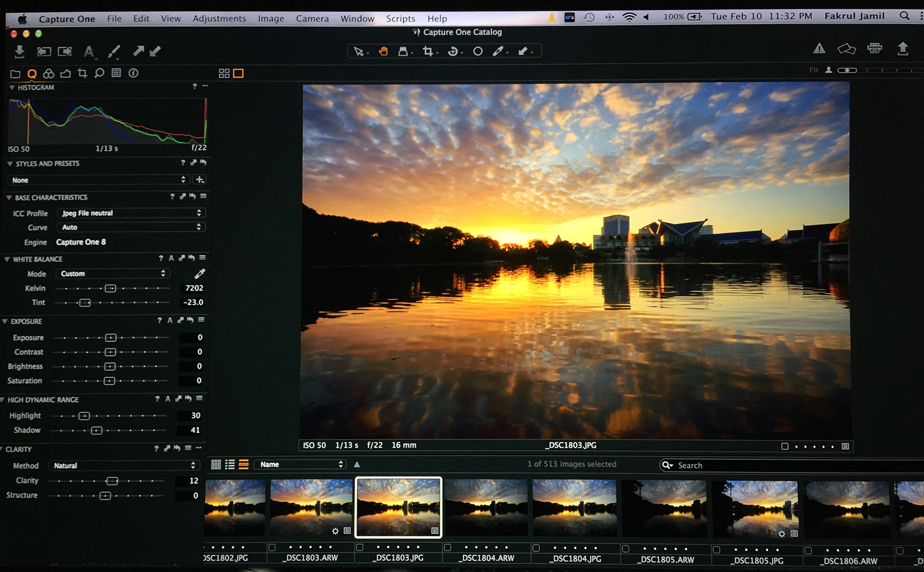The width and height of the screenshot is (924, 572).
Task: Click the Kelvin slider handle
Action: (110, 288)
